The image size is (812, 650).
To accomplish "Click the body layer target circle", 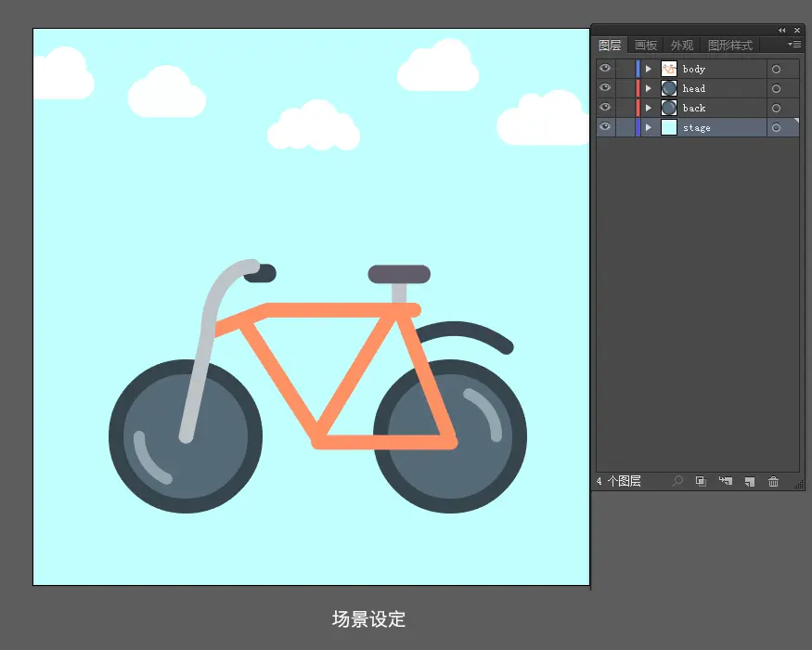I will point(776,69).
